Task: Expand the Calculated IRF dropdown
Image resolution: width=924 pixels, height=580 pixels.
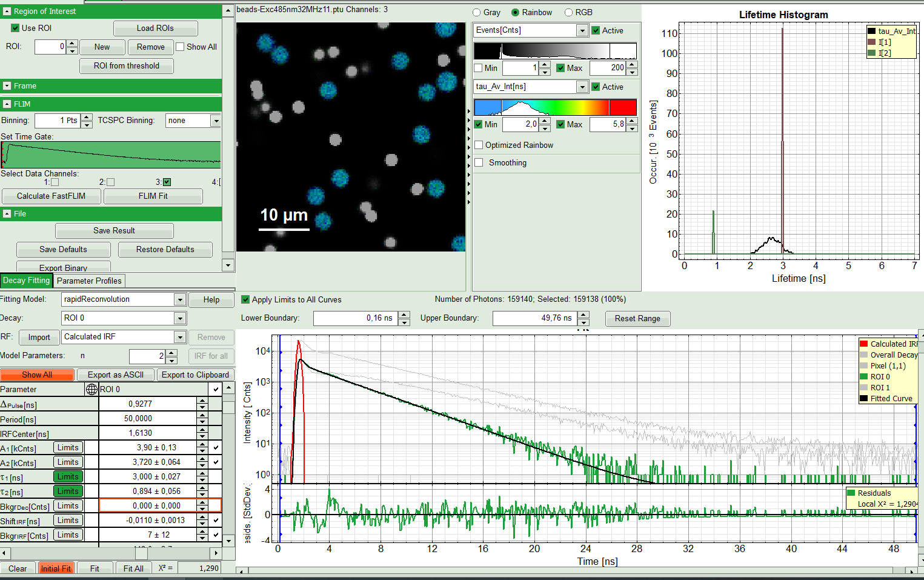Action: click(x=179, y=337)
